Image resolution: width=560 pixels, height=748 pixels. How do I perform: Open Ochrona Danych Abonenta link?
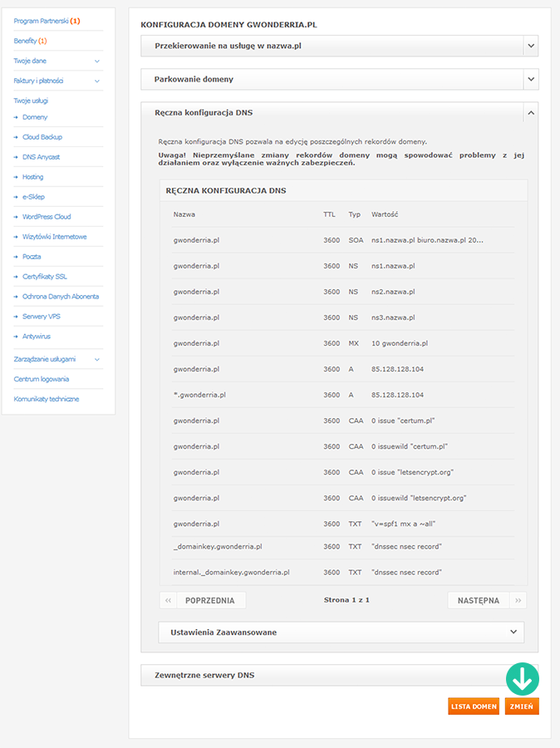[x=61, y=297]
